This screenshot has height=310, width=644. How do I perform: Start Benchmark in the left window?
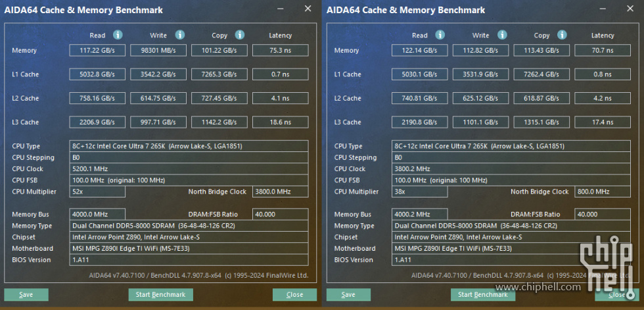pos(160,294)
